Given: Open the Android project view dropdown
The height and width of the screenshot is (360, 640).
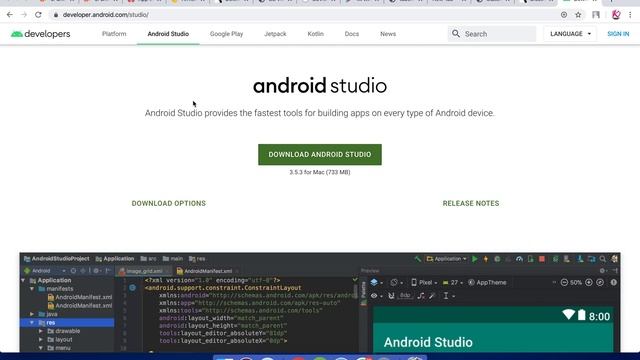Looking at the screenshot, I should coord(45,271).
